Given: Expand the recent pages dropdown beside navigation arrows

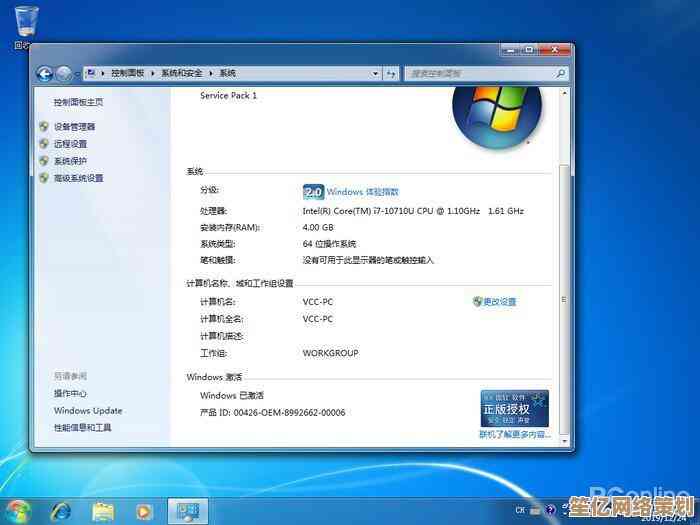Looking at the screenshot, I should click(78, 73).
